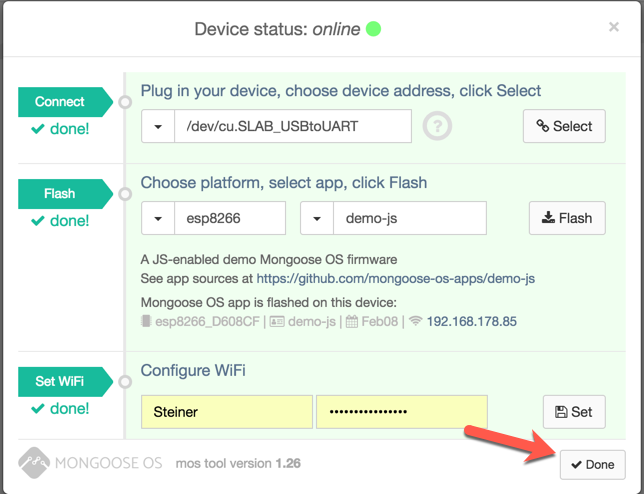Click the Mongoose OS logo
The image size is (644, 494).
(90, 463)
